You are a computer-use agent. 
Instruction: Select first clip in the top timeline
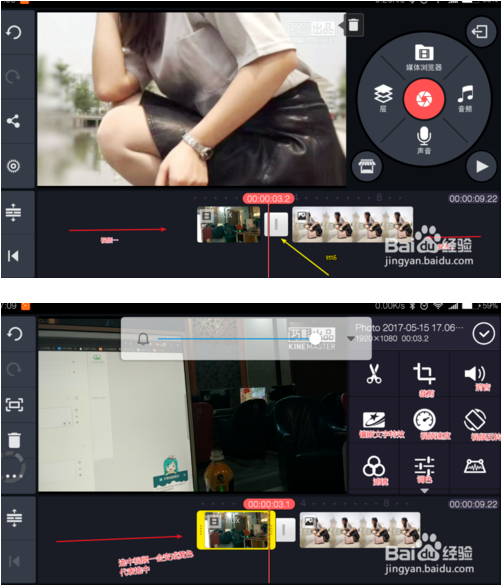[228, 224]
